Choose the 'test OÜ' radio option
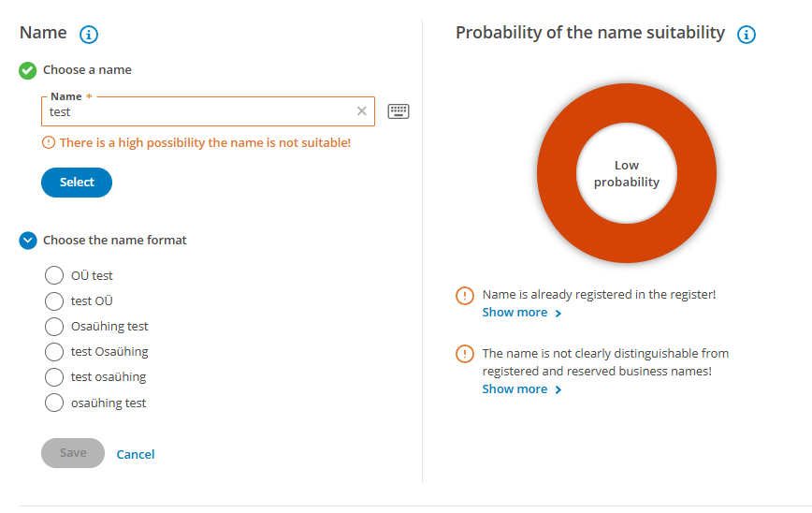 54,301
